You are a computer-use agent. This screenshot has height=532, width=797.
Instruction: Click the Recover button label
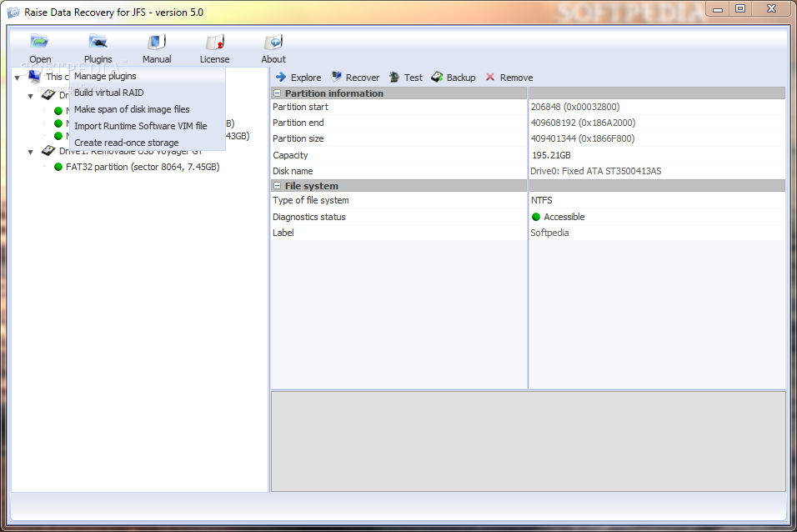tap(363, 78)
